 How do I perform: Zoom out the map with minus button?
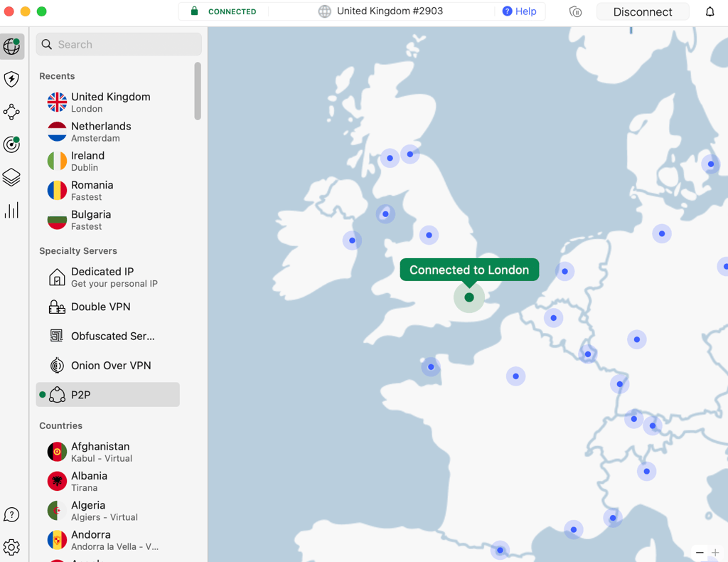(x=700, y=553)
